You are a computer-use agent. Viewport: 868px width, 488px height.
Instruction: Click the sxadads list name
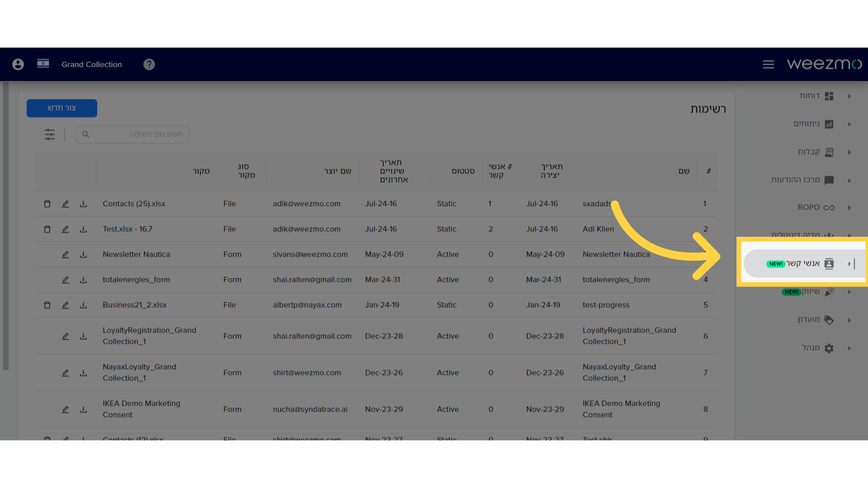597,204
